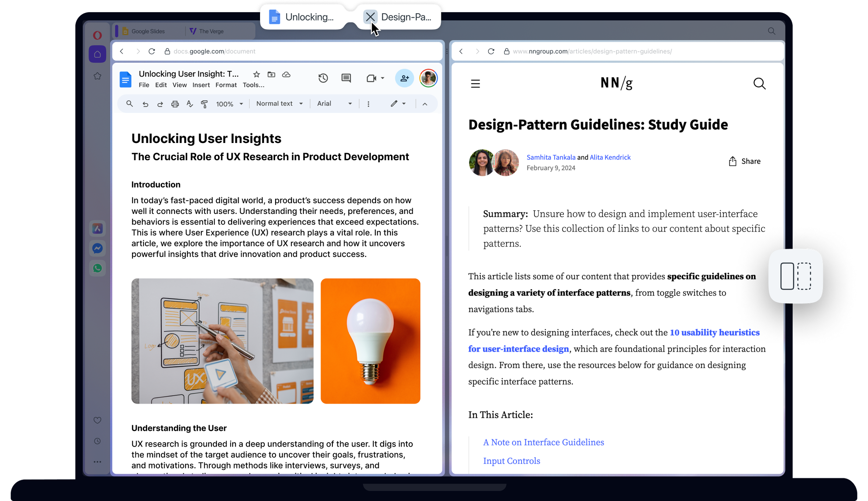The image size is (868, 501).
Task: Search the NN/g website
Action: tap(759, 83)
